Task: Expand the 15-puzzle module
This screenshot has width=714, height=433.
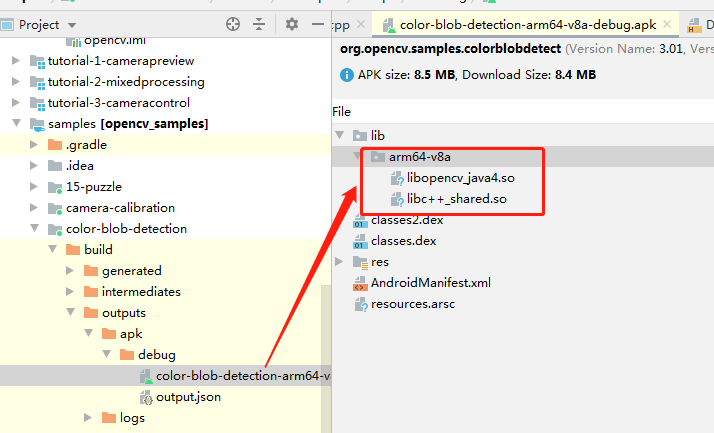Action: click(34, 186)
